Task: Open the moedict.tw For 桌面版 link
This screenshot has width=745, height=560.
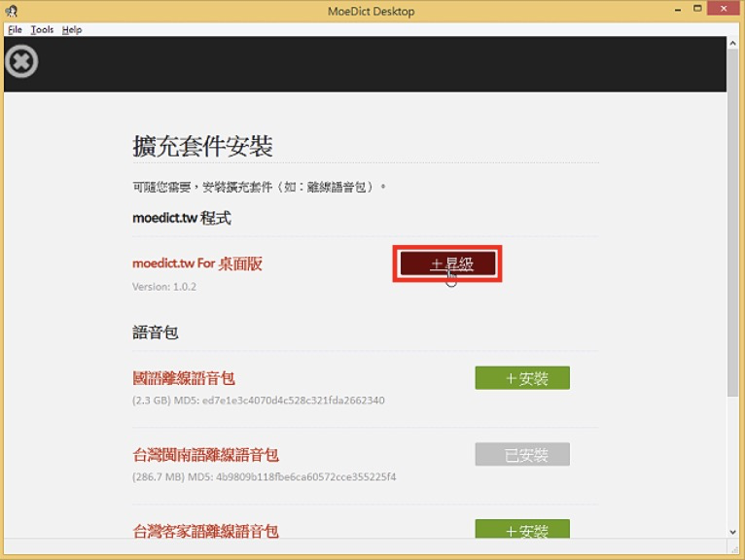Action: [x=197, y=263]
